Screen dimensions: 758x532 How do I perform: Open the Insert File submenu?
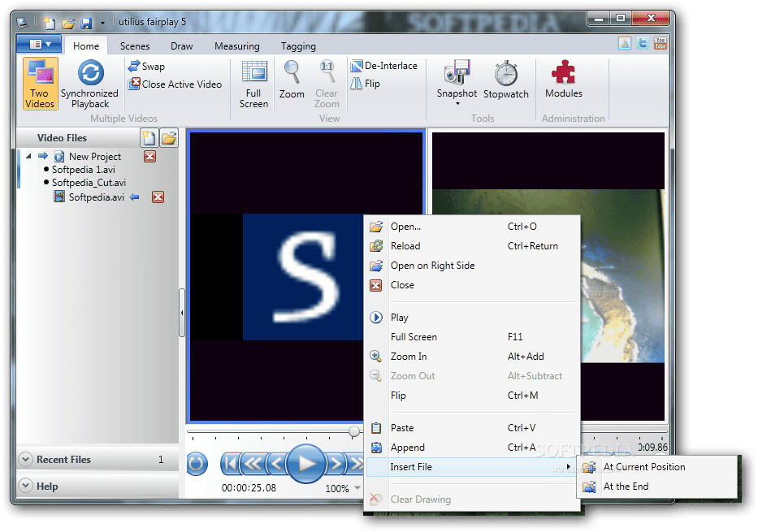pos(472,467)
